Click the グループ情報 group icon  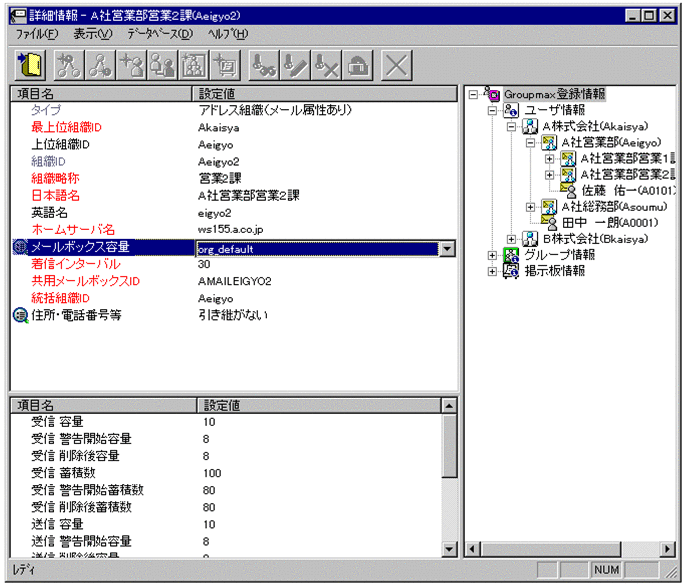point(511,255)
